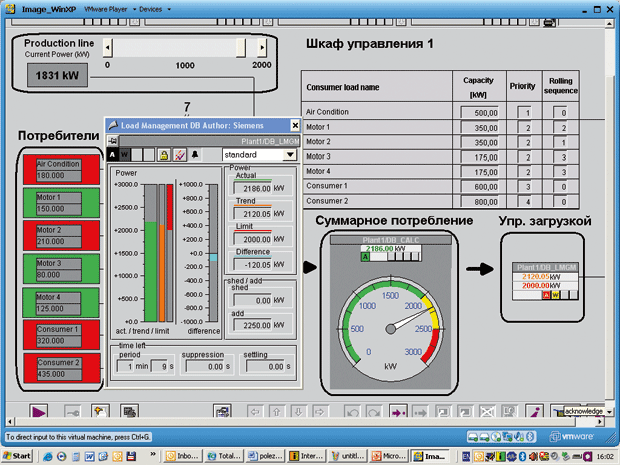The height and width of the screenshot is (465, 620).
Task: Click the production line power slider thumb
Action: coord(241,48)
